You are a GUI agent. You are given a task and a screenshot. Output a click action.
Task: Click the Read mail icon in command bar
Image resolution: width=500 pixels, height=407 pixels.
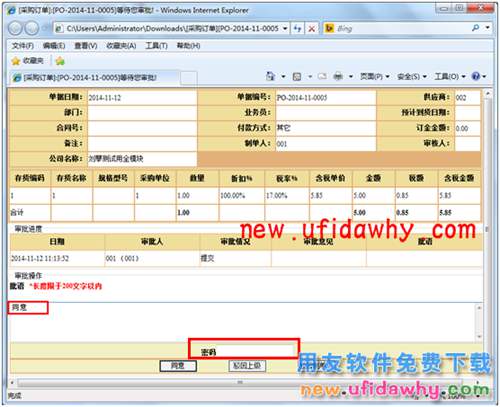pyautogui.click(x=322, y=77)
